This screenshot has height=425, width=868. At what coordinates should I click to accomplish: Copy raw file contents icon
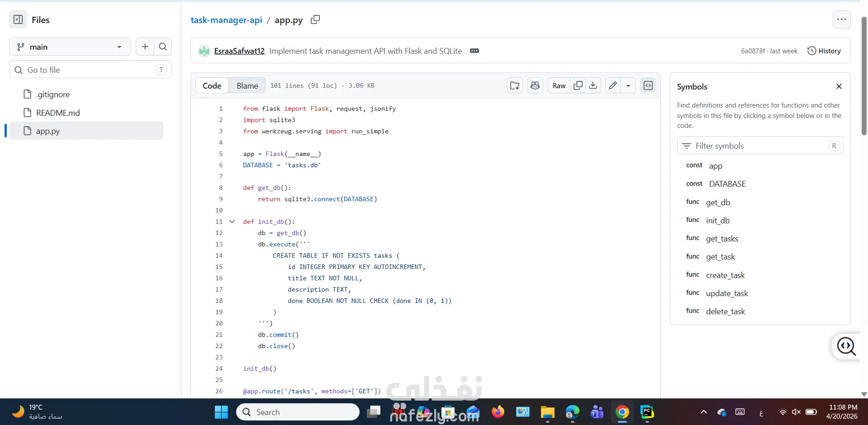click(578, 85)
